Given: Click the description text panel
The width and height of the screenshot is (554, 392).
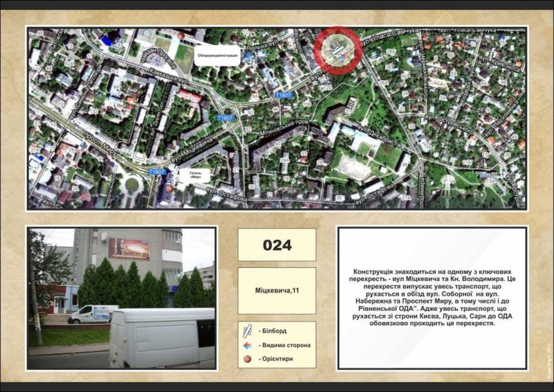Looking at the screenshot, I should [432, 298].
